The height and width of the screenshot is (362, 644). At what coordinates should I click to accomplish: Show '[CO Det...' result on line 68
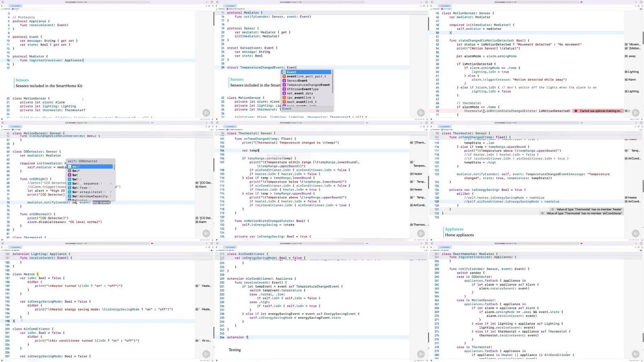coord(204,183)
